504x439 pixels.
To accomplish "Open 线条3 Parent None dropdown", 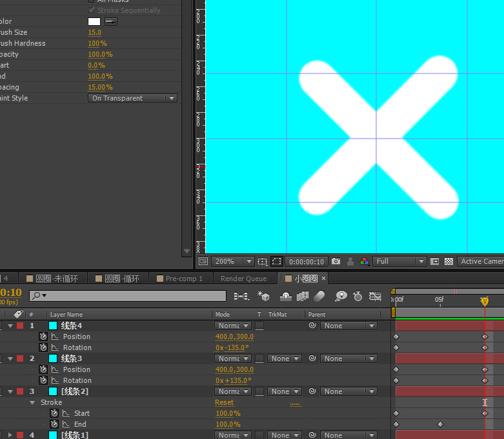I will click(x=348, y=358).
